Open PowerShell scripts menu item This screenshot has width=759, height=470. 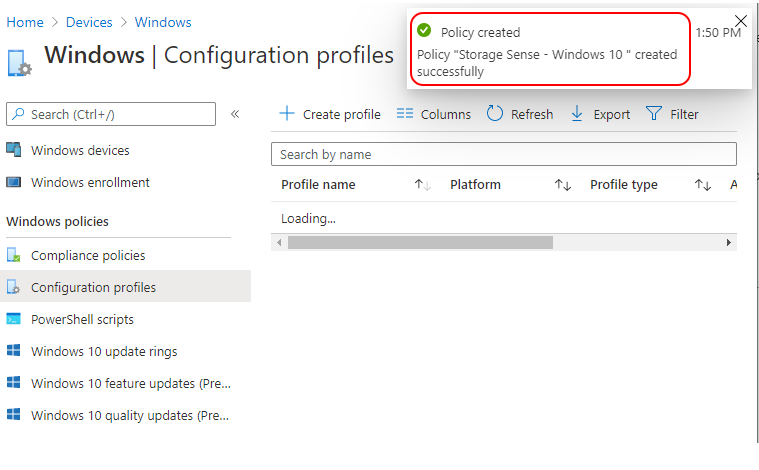(82, 319)
